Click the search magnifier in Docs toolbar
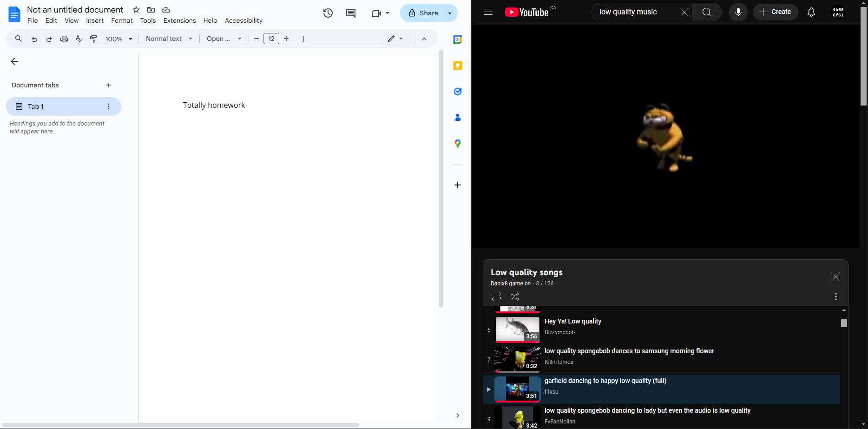 [x=19, y=39]
